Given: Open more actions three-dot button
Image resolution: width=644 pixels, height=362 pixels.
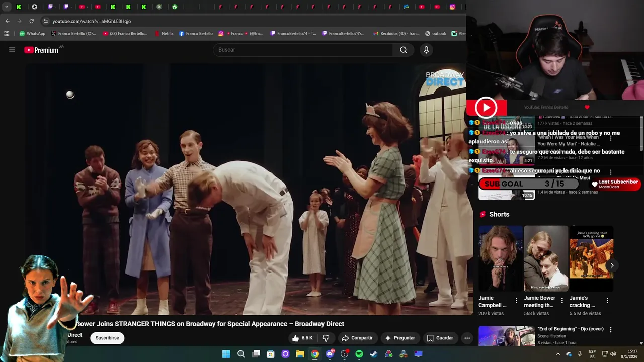Looking at the screenshot, I should point(467,338).
